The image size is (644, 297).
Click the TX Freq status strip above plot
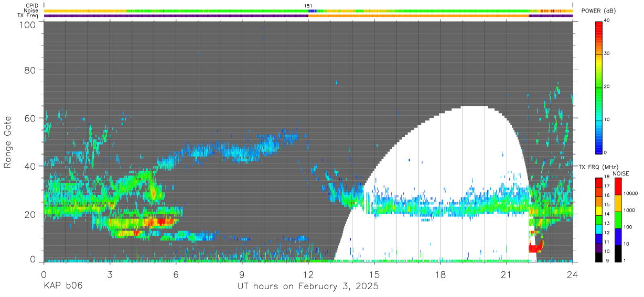click(308, 16)
